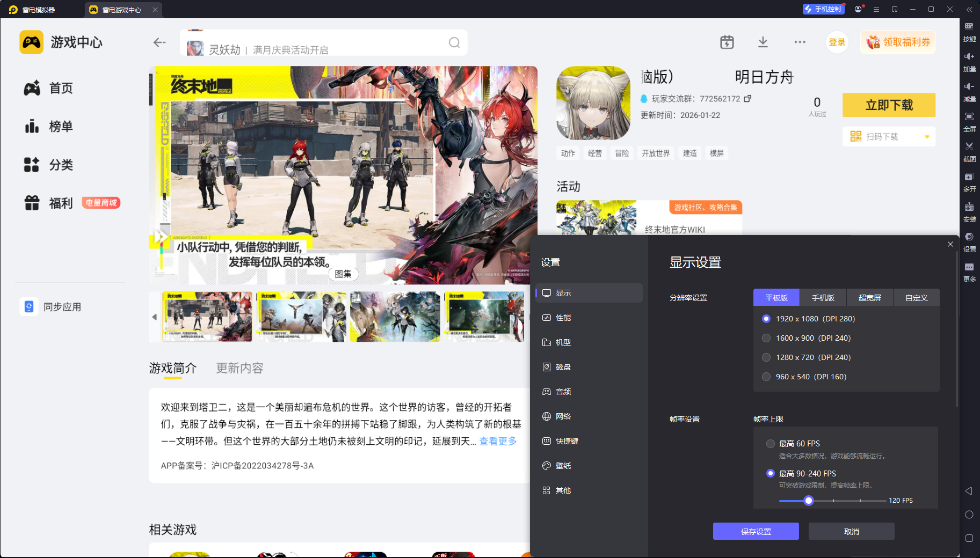Click 保存设置 button
Image resolution: width=980 pixels, height=558 pixels.
(756, 532)
